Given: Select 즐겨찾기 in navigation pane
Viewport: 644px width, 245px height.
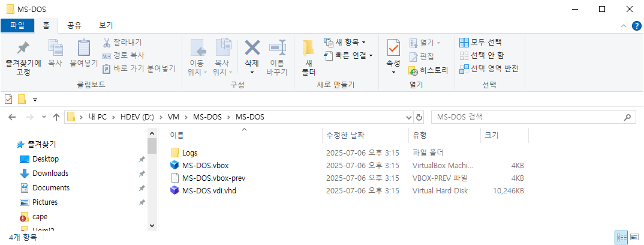Looking at the screenshot, I should (41, 144).
